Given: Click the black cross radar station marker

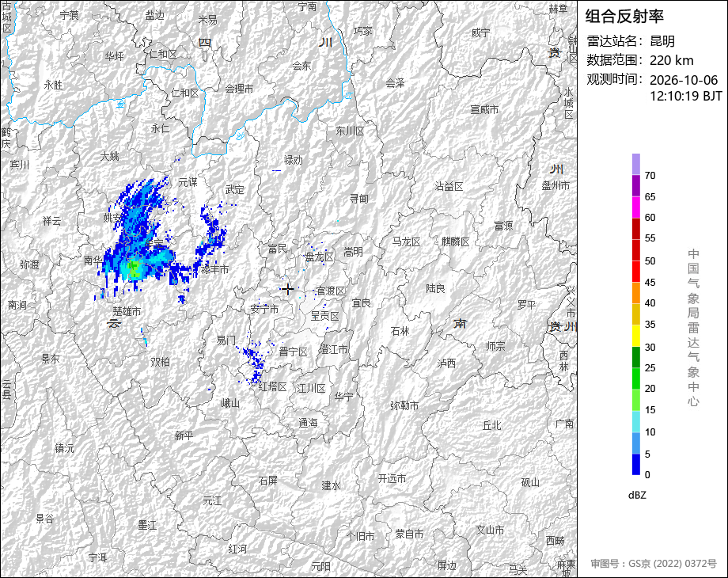Looking at the screenshot, I should click(x=287, y=289).
